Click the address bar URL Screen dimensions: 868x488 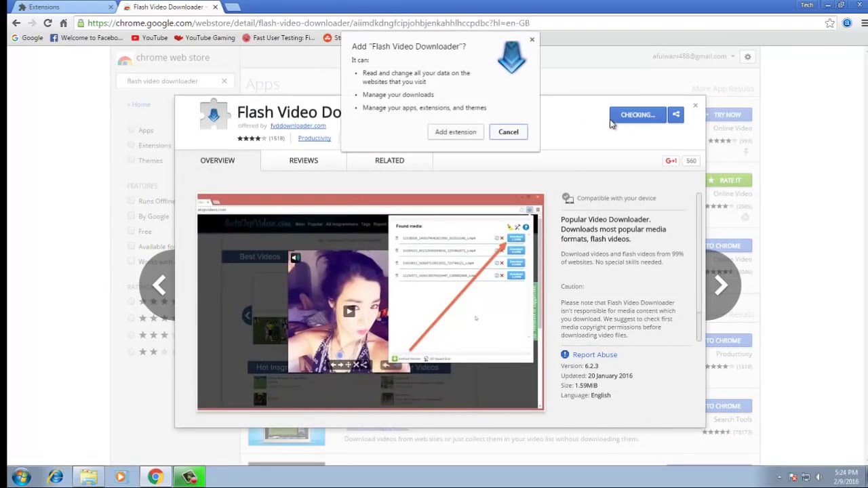point(309,23)
